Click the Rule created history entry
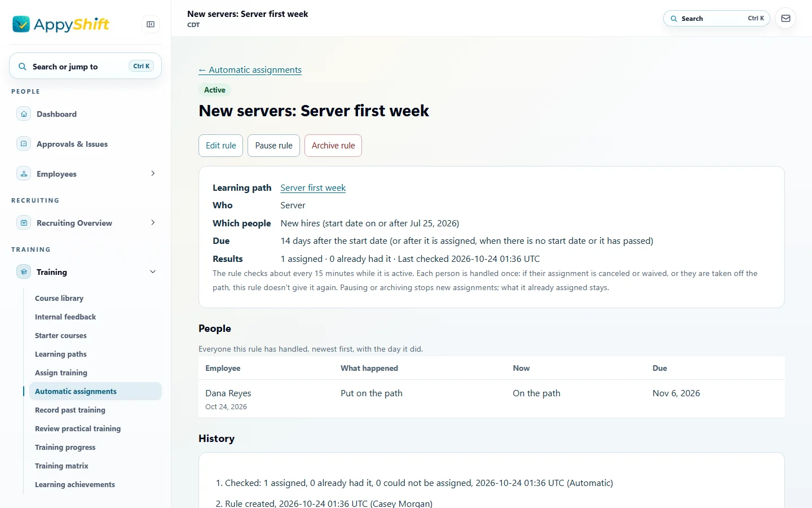The width and height of the screenshot is (812, 508). pos(329,503)
